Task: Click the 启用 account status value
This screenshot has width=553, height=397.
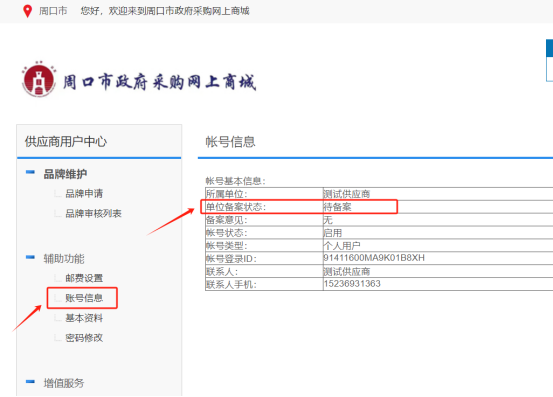Action: pyautogui.click(x=333, y=233)
